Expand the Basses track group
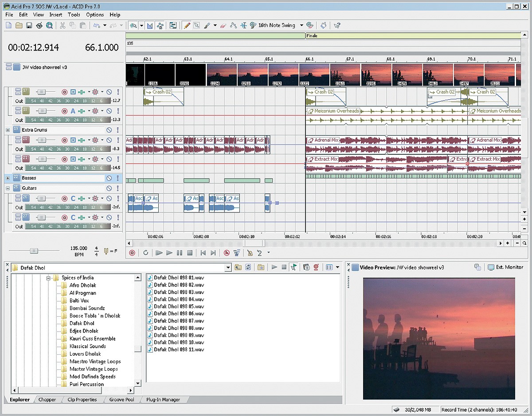The width and height of the screenshot is (532, 416). click(x=8, y=178)
